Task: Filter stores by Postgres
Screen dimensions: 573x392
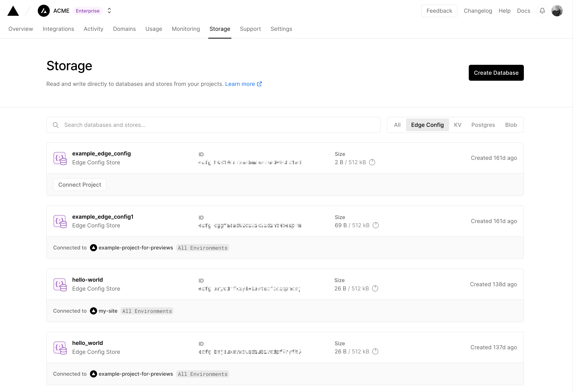Action: coord(483,125)
